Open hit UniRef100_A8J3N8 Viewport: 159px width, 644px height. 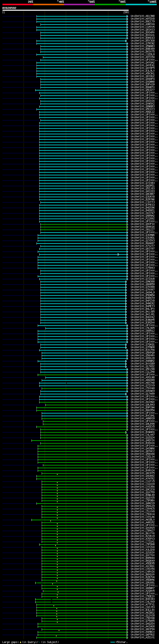pos(143,16)
